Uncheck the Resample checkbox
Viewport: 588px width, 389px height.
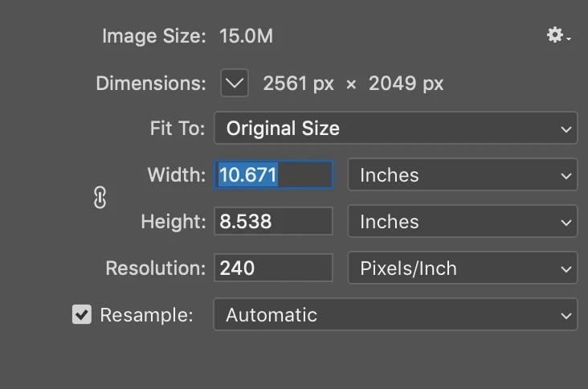click(x=82, y=314)
